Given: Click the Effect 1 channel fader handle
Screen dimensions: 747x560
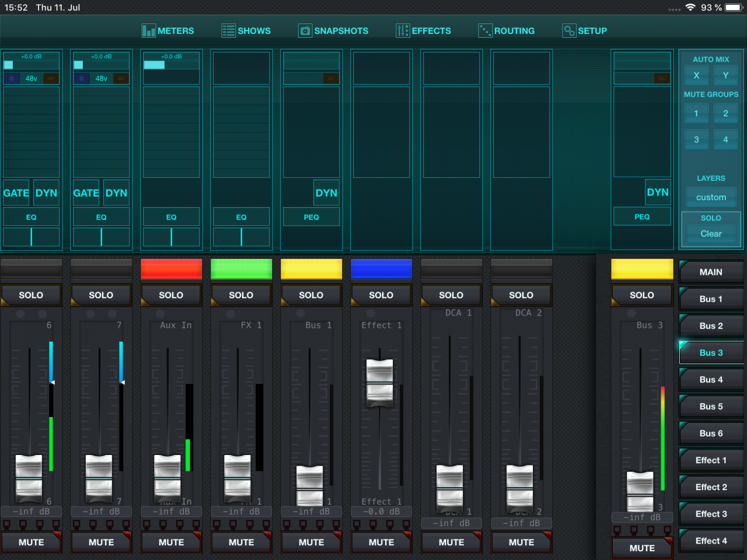Looking at the screenshot, I should click(380, 383).
